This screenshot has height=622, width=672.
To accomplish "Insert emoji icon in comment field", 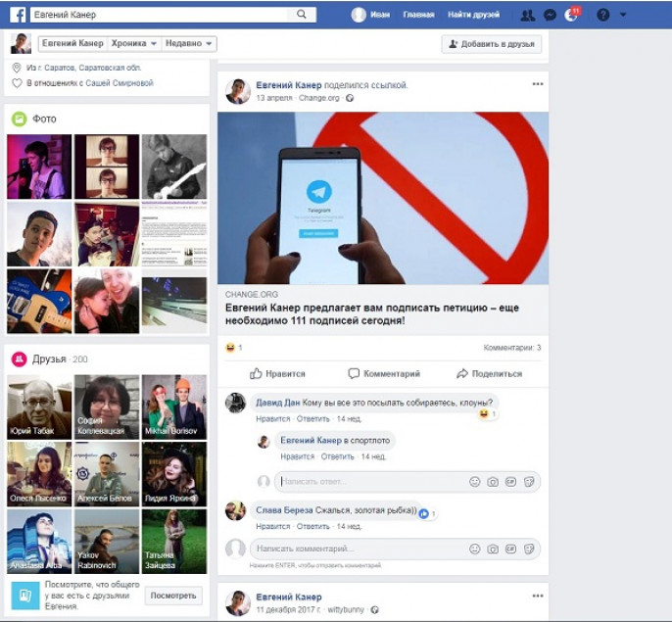I will [x=474, y=549].
